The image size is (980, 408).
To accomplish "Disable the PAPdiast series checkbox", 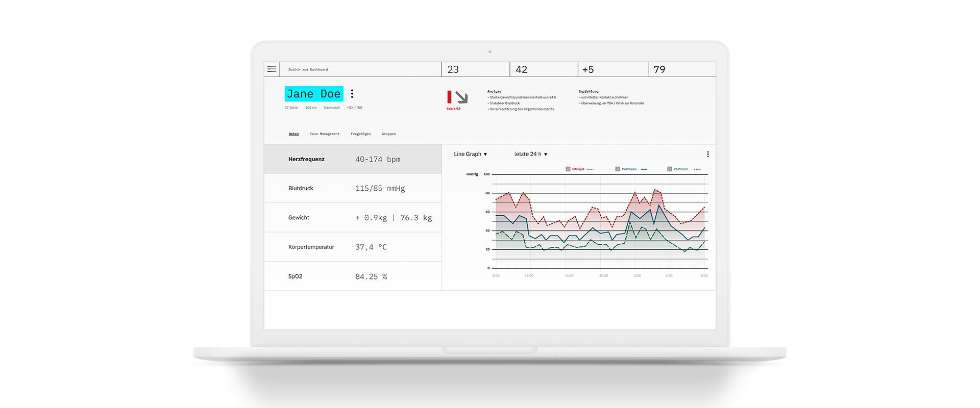I will [x=669, y=169].
